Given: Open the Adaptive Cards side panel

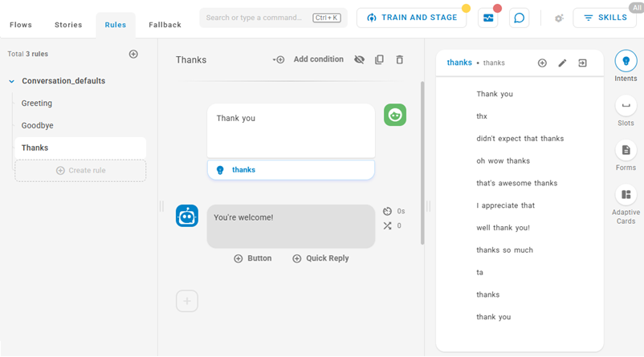Looking at the screenshot, I should 626,205.
